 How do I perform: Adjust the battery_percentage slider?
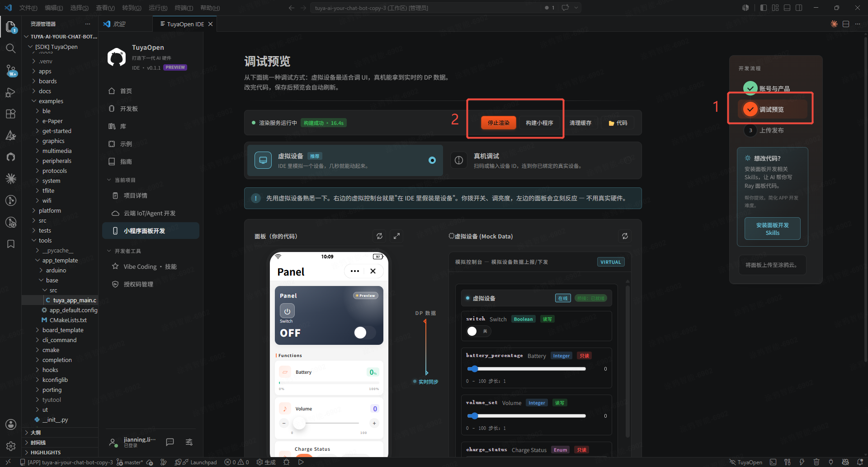pyautogui.click(x=527, y=369)
